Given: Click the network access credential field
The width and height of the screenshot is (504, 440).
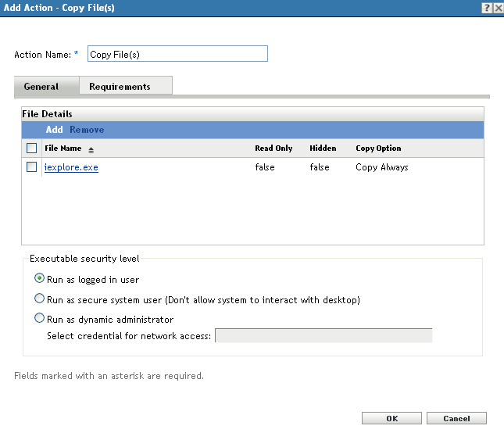Looking at the screenshot, I should coord(323,335).
